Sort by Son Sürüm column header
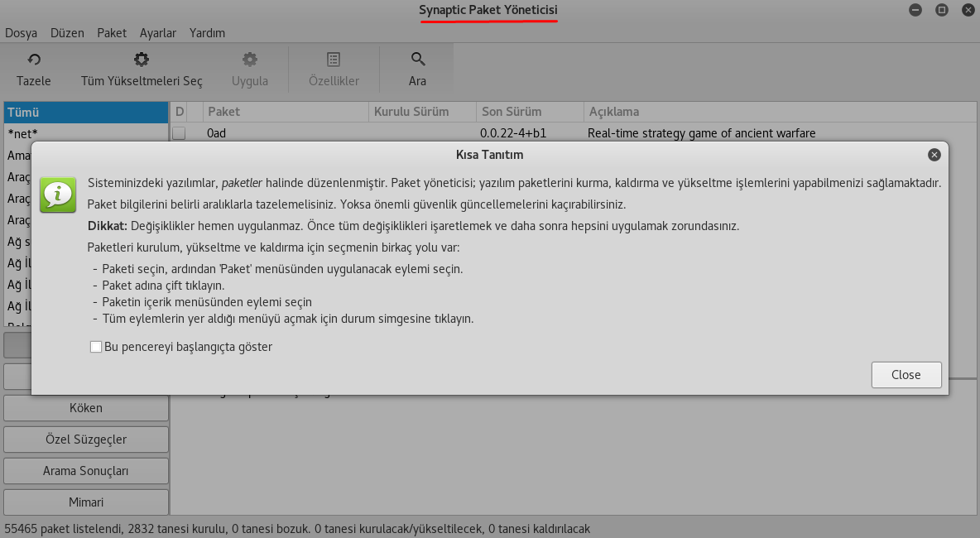Image resolution: width=980 pixels, height=538 pixels. pyautogui.click(x=530, y=112)
